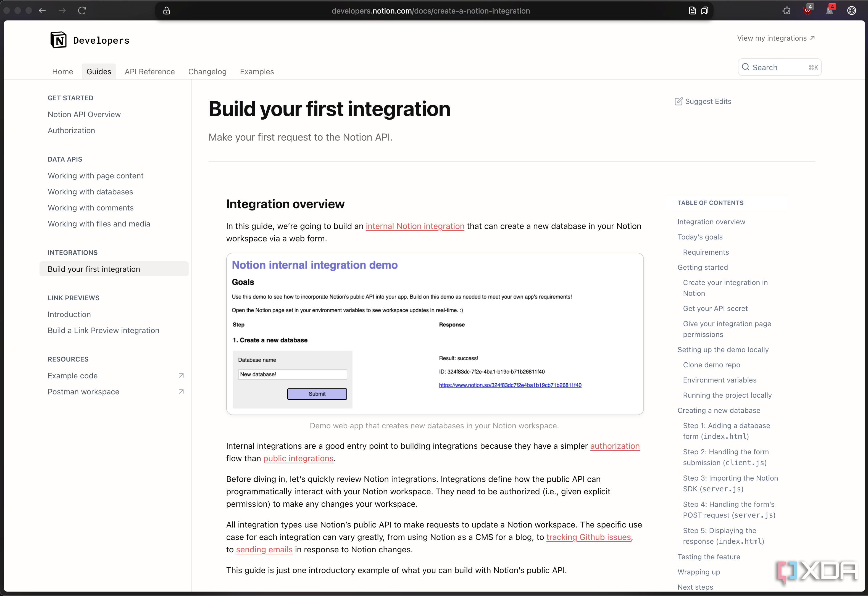This screenshot has height=596, width=868.
Task: Click the circular profile icon in toolbar
Action: coord(852,10)
